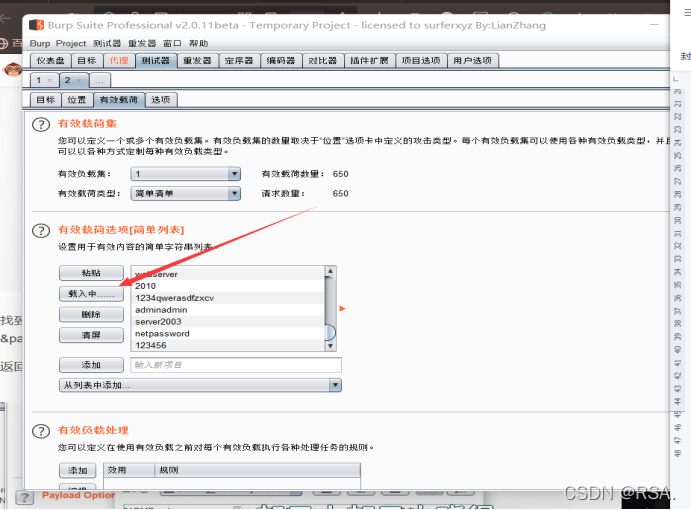691x510 pixels.
Task: Select Intruder attack tab 2
Action: tap(67, 80)
